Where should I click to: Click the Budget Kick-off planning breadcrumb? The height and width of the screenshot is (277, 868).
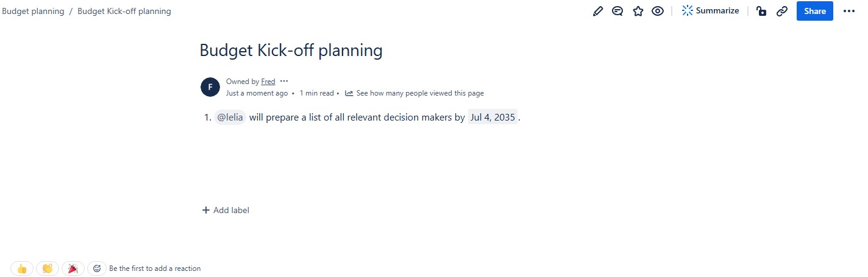pos(124,12)
